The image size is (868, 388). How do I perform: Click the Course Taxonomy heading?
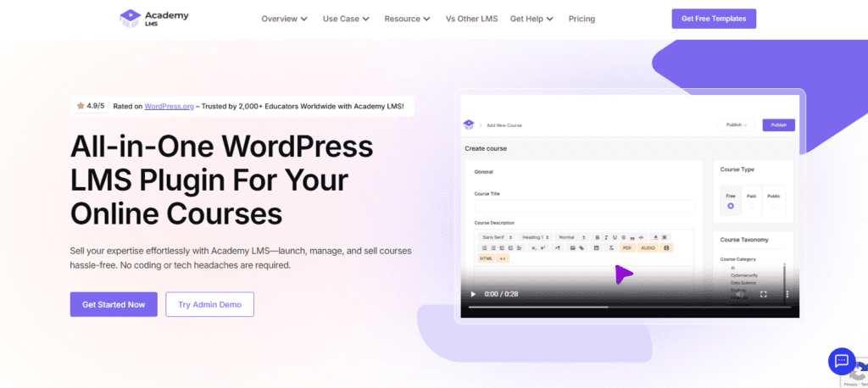(744, 240)
